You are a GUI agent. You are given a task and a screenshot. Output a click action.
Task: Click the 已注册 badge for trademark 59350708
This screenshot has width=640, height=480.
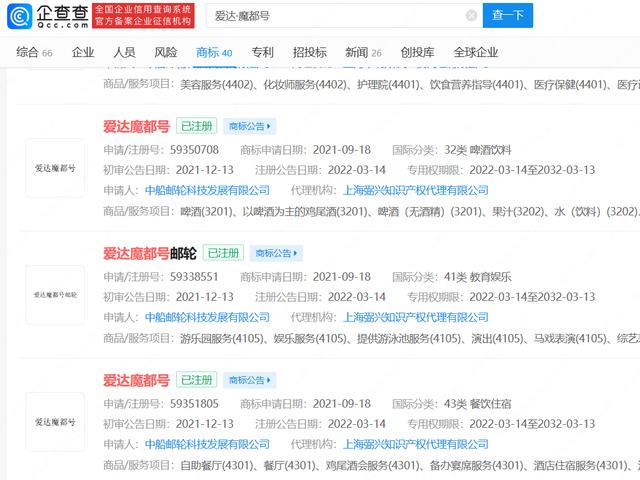[196, 126]
